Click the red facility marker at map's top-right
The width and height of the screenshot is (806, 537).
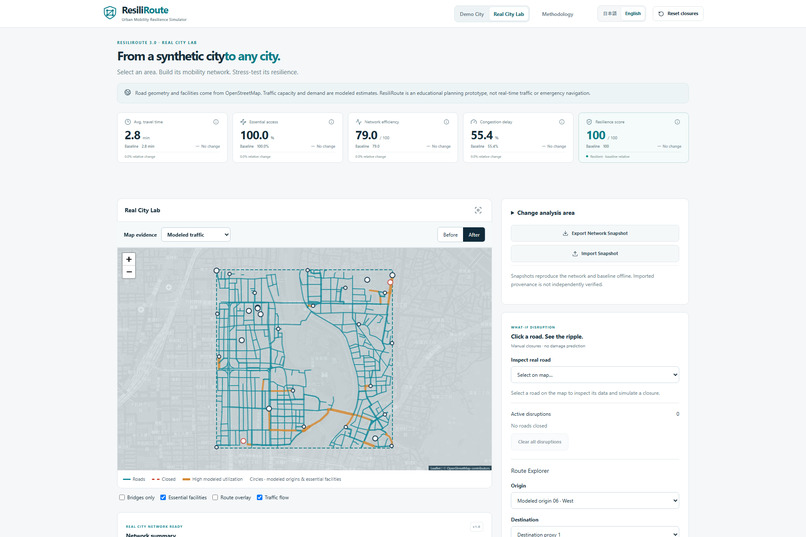390,282
